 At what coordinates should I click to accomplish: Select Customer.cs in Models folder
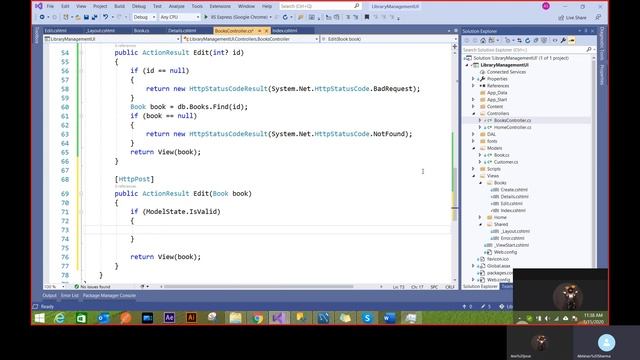[506, 162]
